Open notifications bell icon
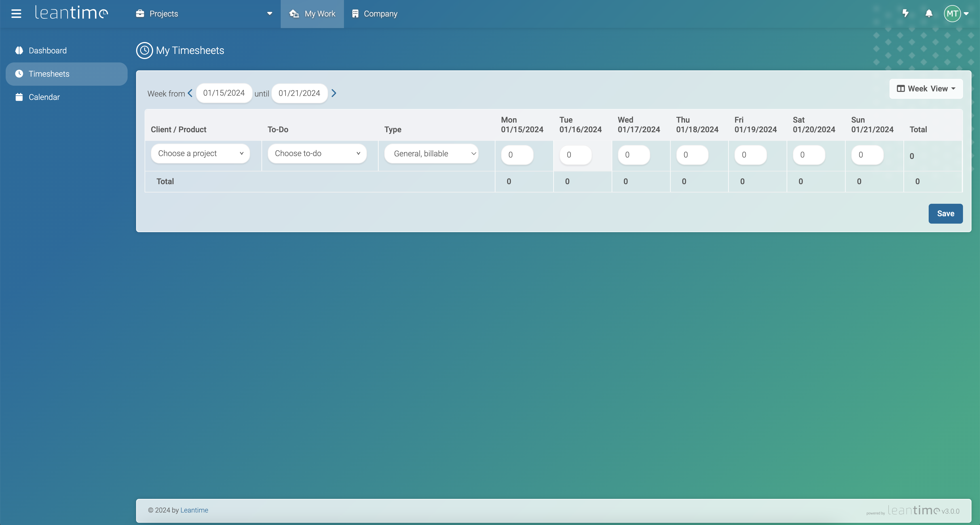Image resolution: width=980 pixels, height=525 pixels. [x=929, y=13]
